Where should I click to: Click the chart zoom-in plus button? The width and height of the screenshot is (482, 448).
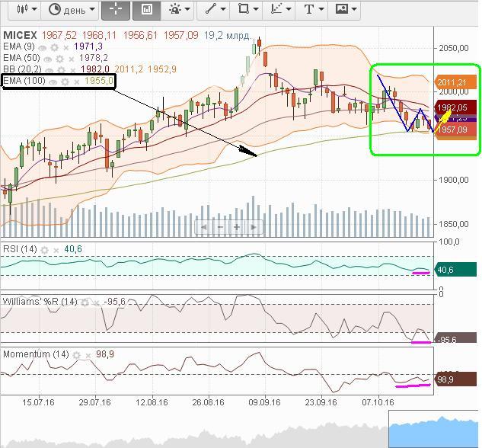pyautogui.click(x=237, y=228)
